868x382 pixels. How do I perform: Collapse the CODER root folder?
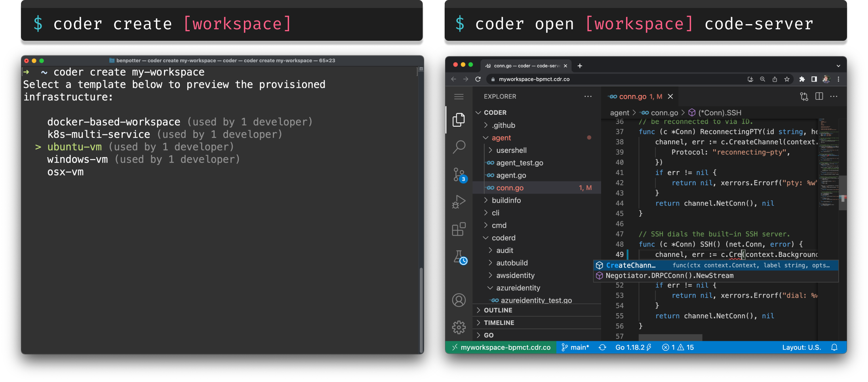(x=537, y=112)
